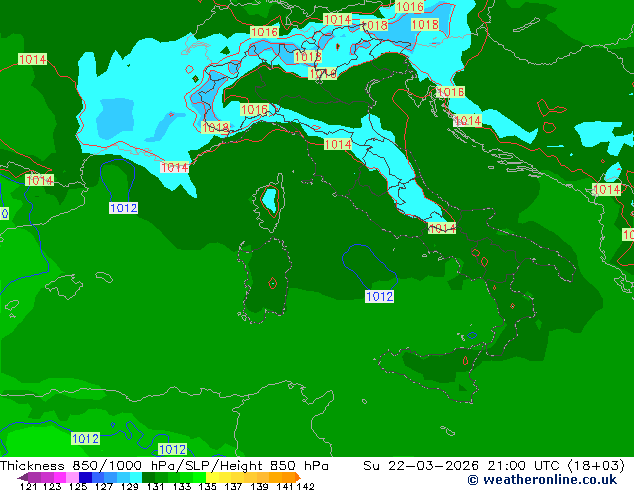The height and width of the screenshot is (490, 634).
Task: Click legend value '141'
Action: tap(285, 486)
